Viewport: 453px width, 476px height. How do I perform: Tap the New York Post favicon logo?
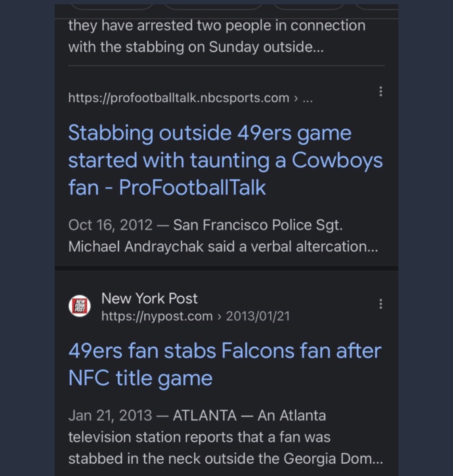(x=80, y=306)
